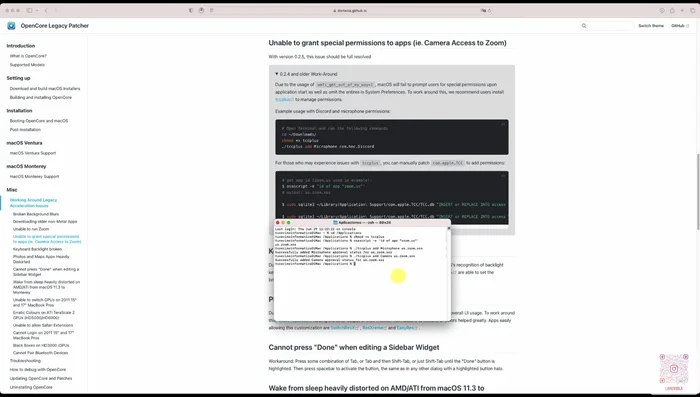Click the OpenCore Legacy Patcher logo icon
The height and width of the screenshot is (397, 700).
point(11,26)
